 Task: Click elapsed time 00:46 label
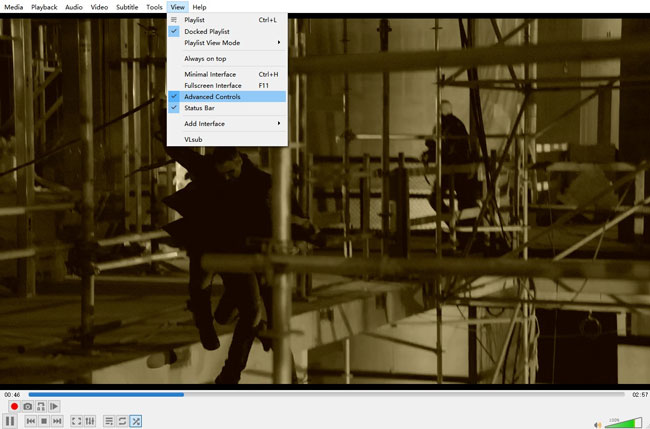tap(12, 395)
